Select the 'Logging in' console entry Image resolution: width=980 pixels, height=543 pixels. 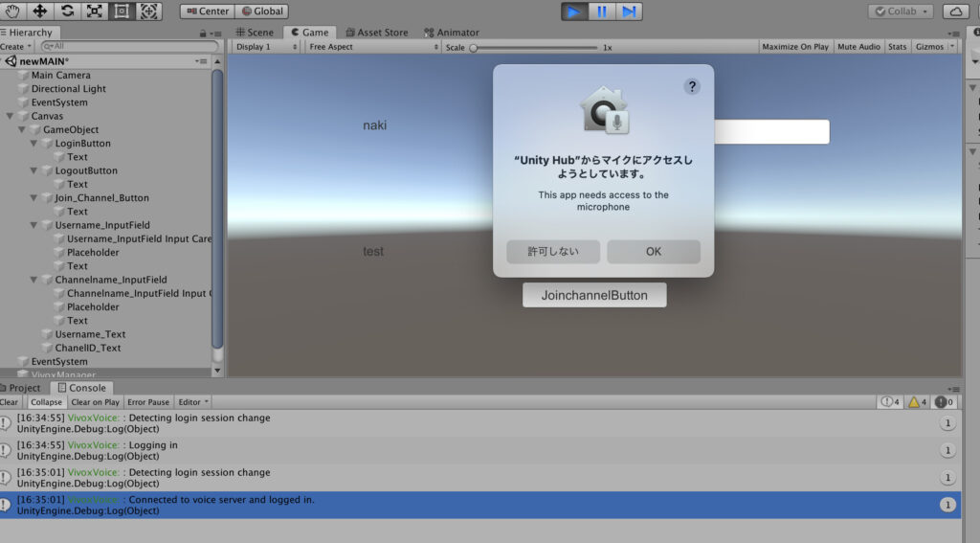[481, 450]
